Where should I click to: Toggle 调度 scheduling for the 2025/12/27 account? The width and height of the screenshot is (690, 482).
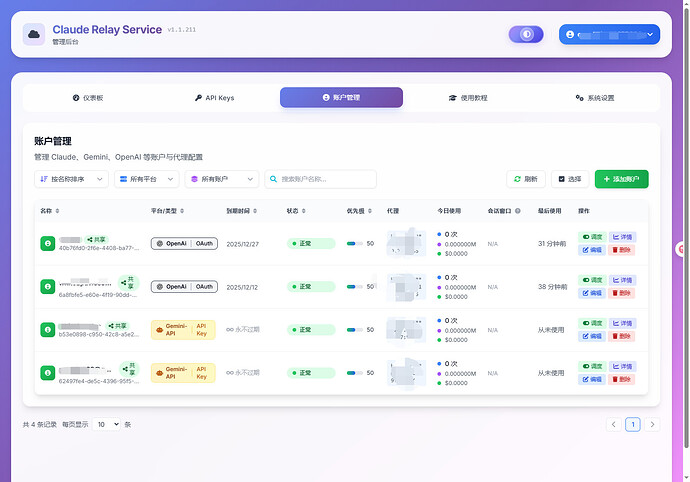coord(592,237)
